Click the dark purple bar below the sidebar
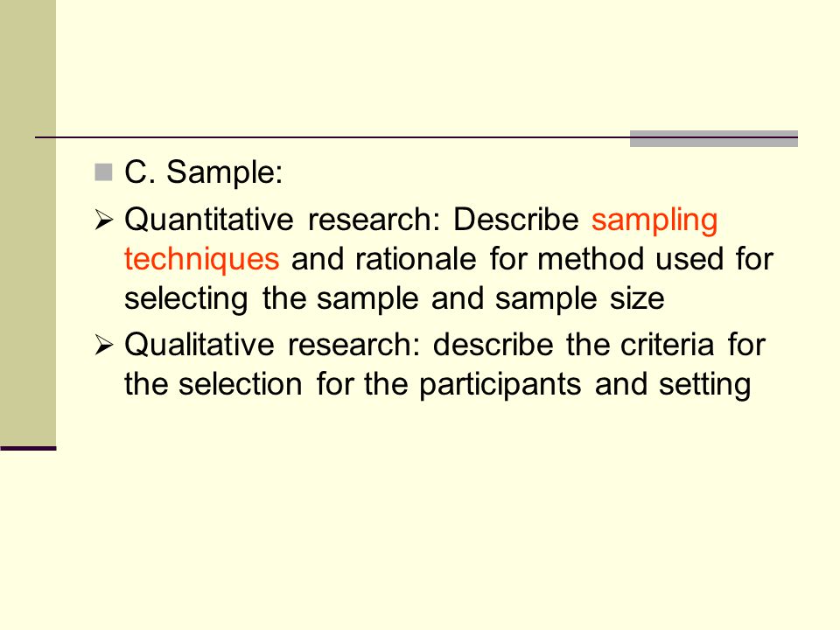The image size is (840, 630). point(28,448)
